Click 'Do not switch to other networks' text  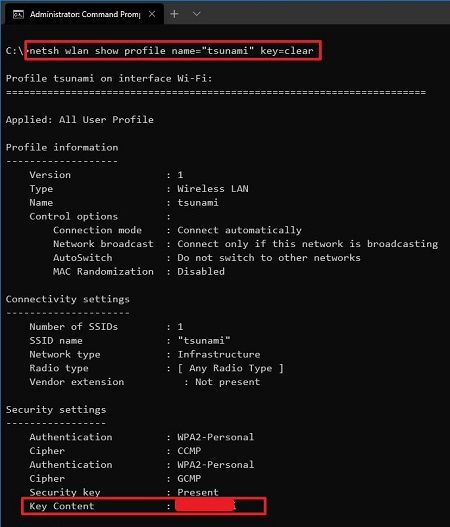[x=269, y=257]
